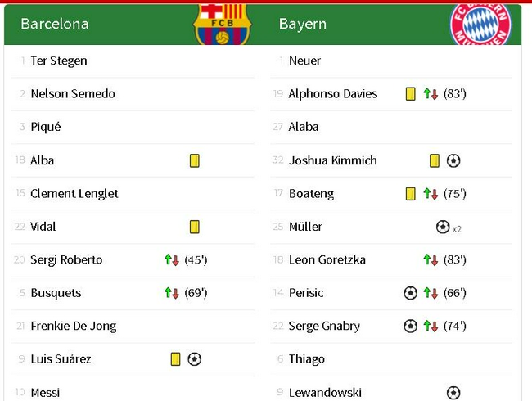Click Joshua Kimmich's goal ball icon
Image resolution: width=532 pixels, height=401 pixels.
[x=453, y=160]
